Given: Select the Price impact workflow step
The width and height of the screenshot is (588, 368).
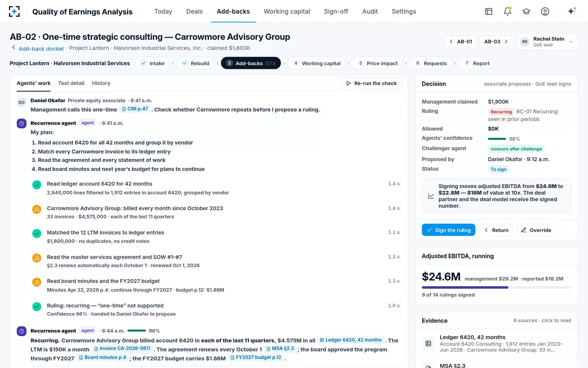Looking at the screenshot, I should point(378,63).
